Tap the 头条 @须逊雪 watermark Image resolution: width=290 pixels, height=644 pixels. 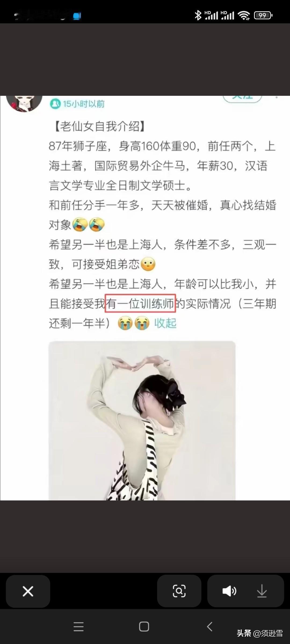260,633
